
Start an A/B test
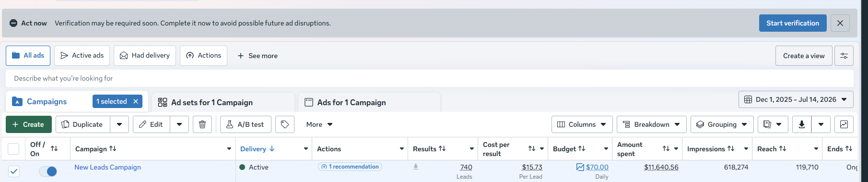tap(246, 124)
